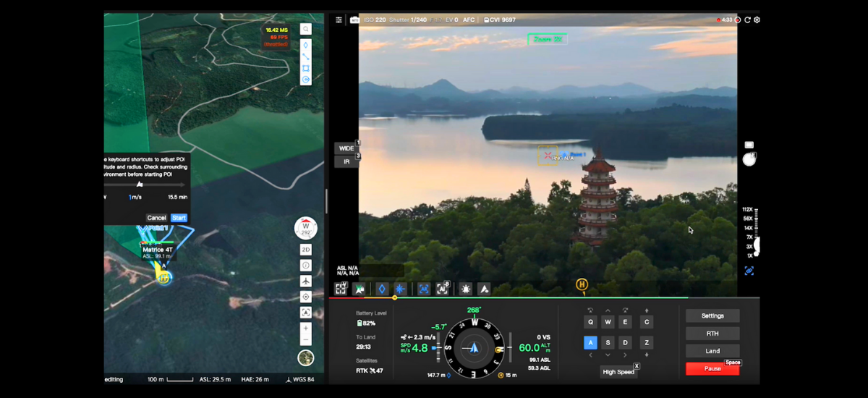Click the Zoom 2X lens label
Viewport: 868px width, 398px height.
[548, 39]
